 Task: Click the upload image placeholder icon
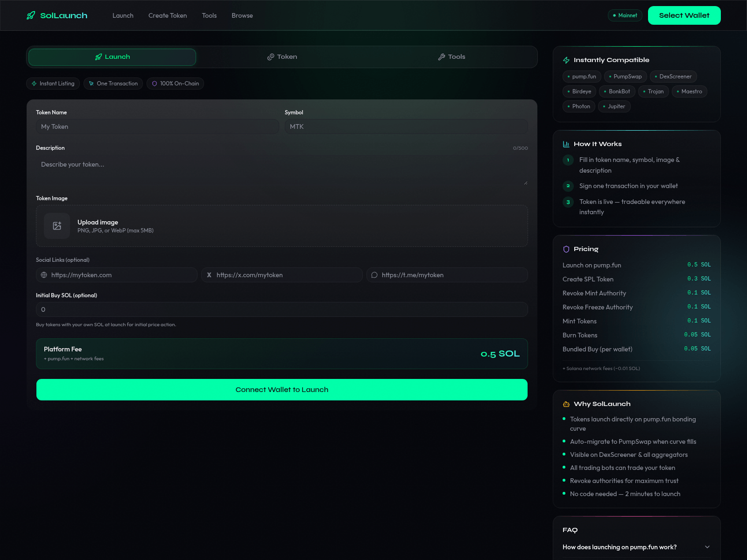coord(57,226)
